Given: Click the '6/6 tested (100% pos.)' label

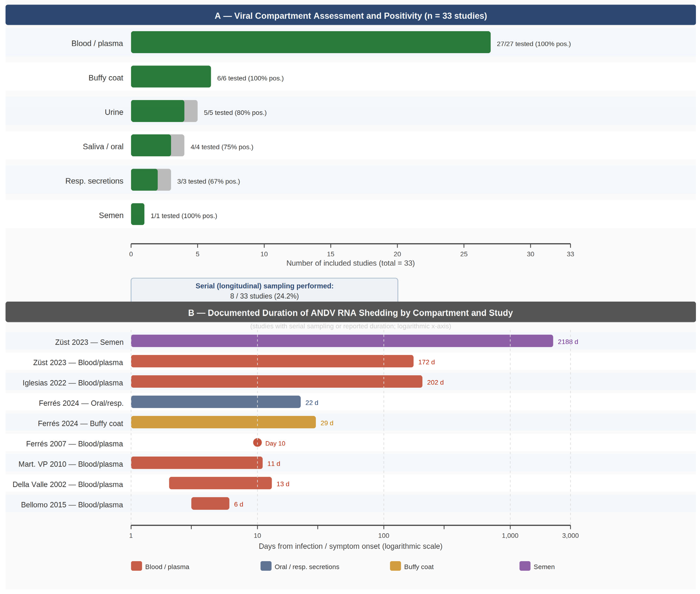Looking at the screenshot, I should 250,78.
